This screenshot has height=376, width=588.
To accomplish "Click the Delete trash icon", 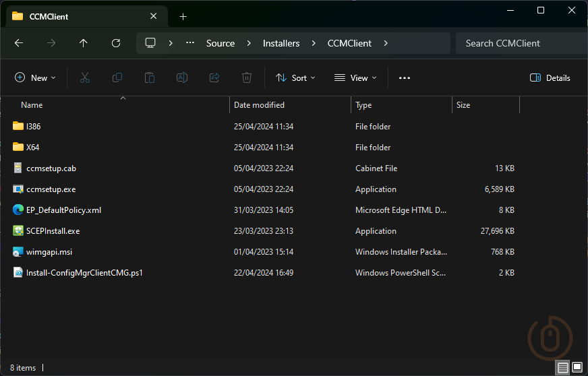I will 247,77.
